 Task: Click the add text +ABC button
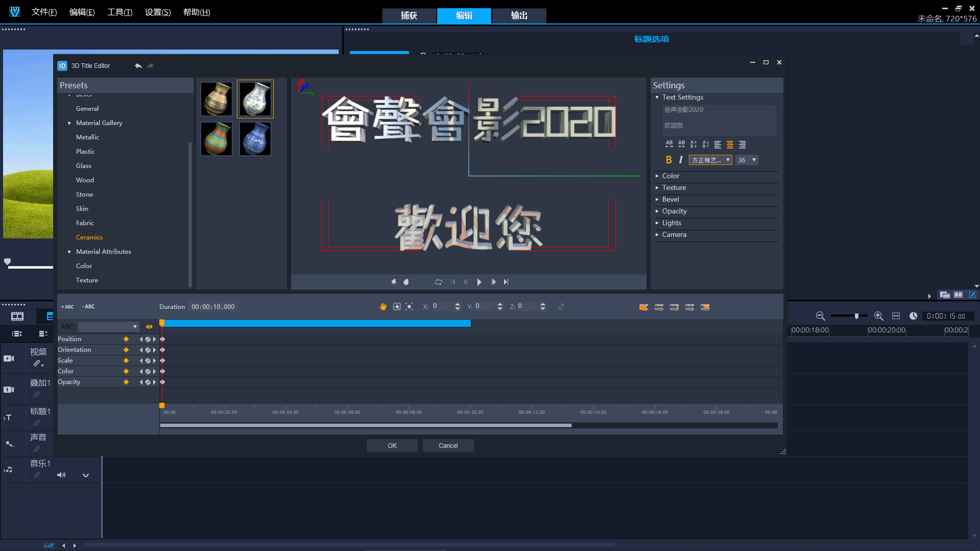click(x=67, y=307)
